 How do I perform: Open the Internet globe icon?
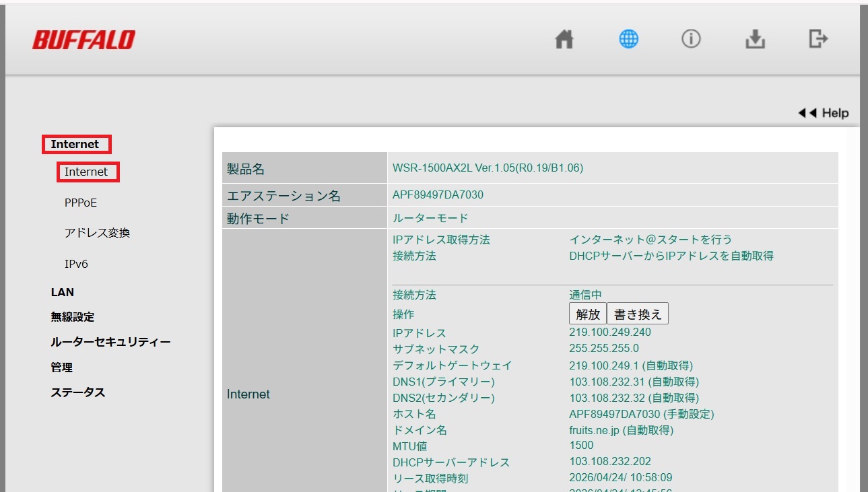628,40
